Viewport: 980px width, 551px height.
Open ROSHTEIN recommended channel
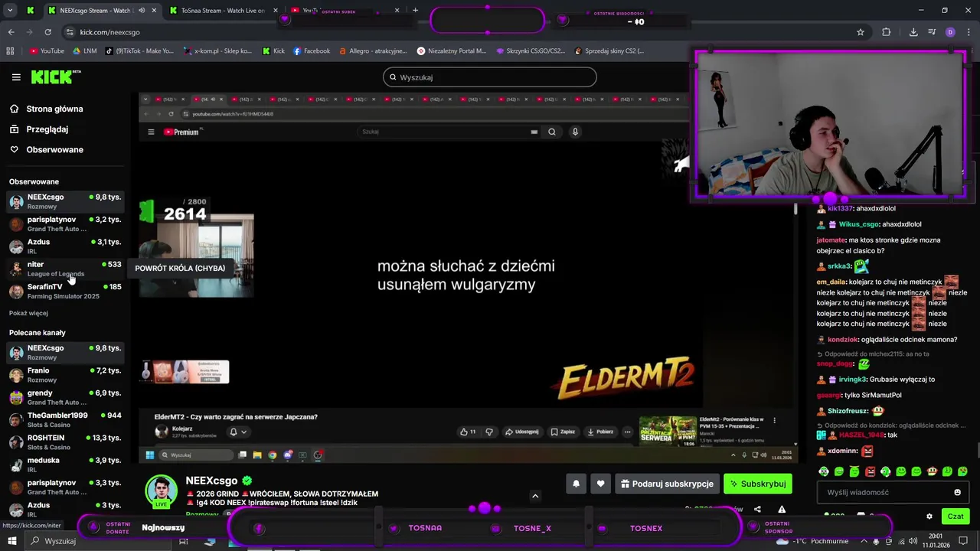click(x=64, y=442)
